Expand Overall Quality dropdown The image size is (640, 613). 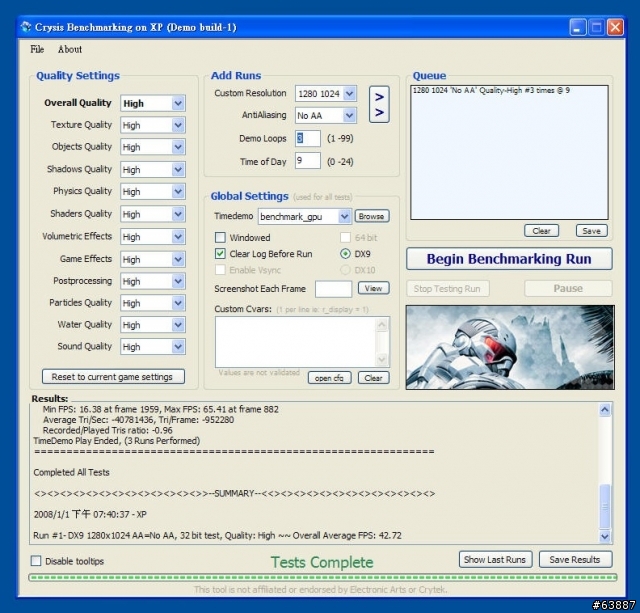pos(178,103)
